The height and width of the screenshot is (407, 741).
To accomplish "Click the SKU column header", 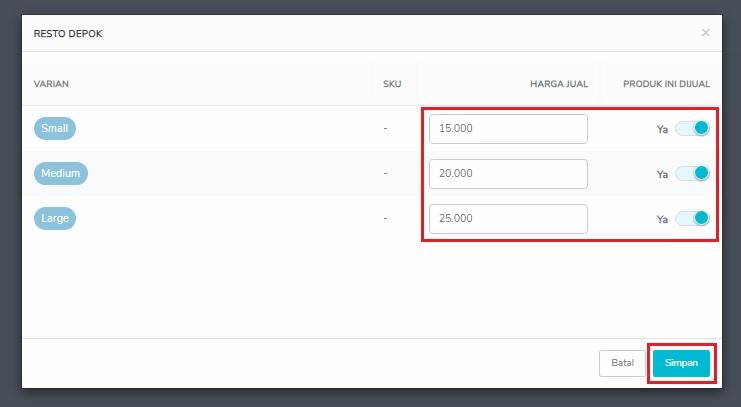I will coord(392,84).
